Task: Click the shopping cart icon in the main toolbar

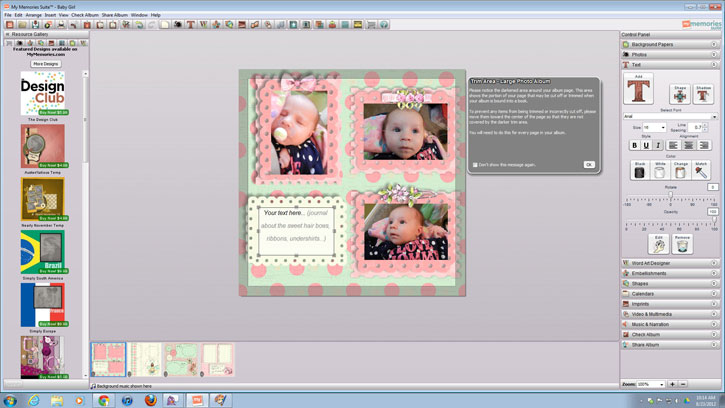Action: pos(370,25)
